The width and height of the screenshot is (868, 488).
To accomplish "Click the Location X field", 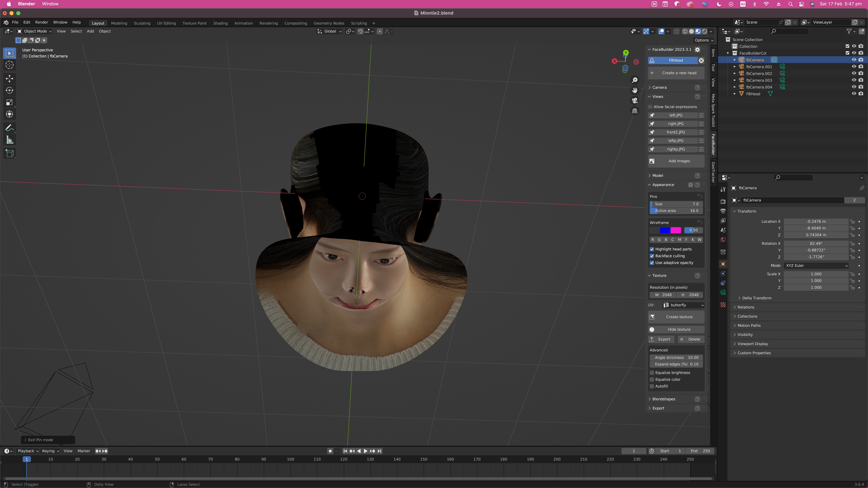I will tap(816, 222).
